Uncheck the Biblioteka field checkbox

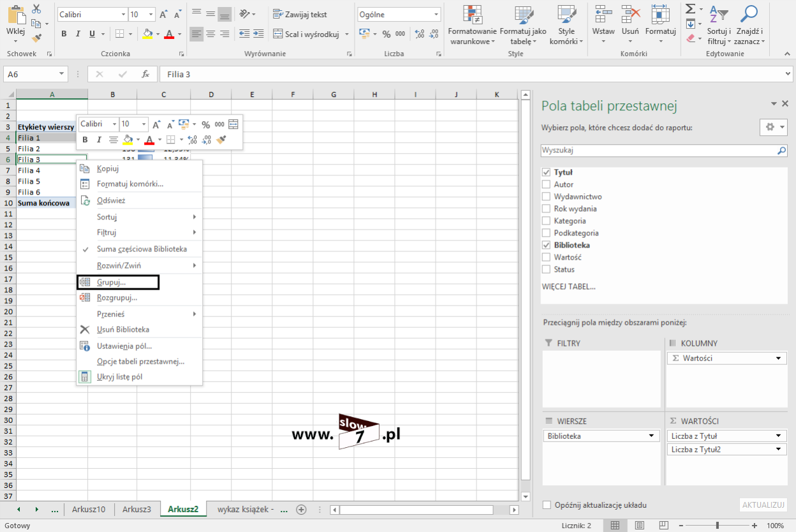pyautogui.click(x=546, y=245)
